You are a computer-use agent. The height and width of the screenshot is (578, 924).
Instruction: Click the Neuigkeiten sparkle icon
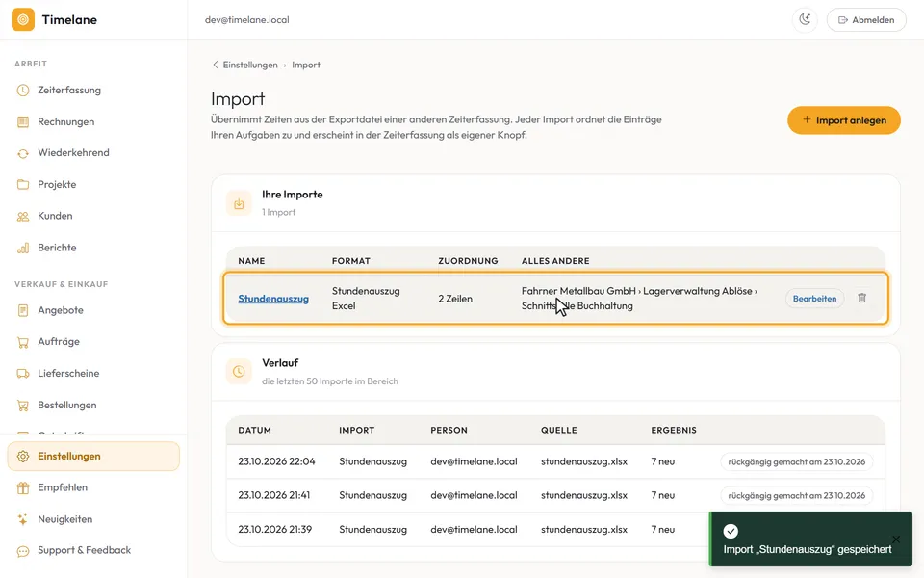pos(23,519)
